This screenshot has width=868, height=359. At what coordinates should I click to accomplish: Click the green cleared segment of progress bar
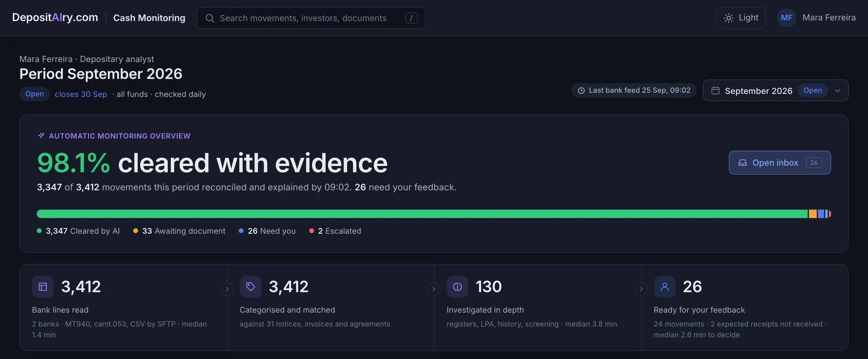click(x=422, y=214)
